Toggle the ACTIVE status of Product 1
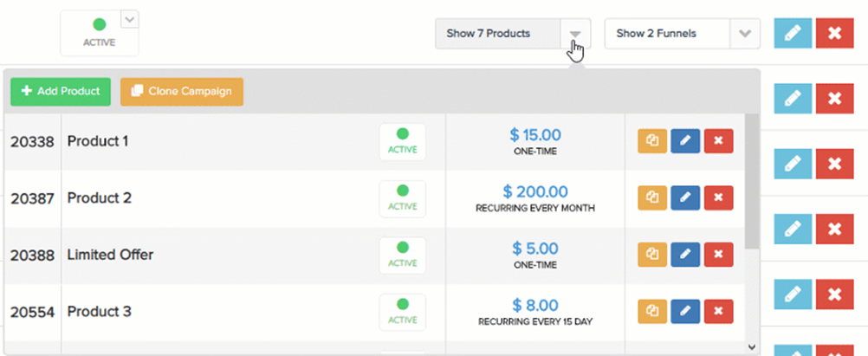This screenshot has width=868, height=356. pyautogui.click(x=403, y=142)
